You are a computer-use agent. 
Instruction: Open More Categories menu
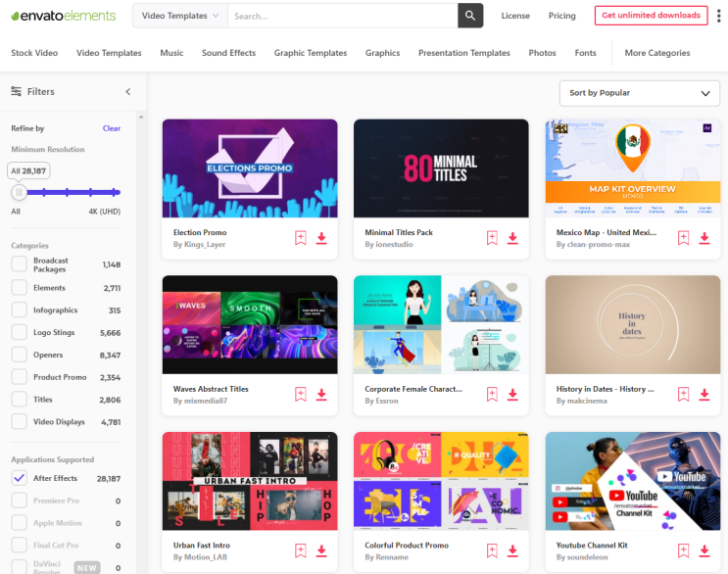[657, 53]
